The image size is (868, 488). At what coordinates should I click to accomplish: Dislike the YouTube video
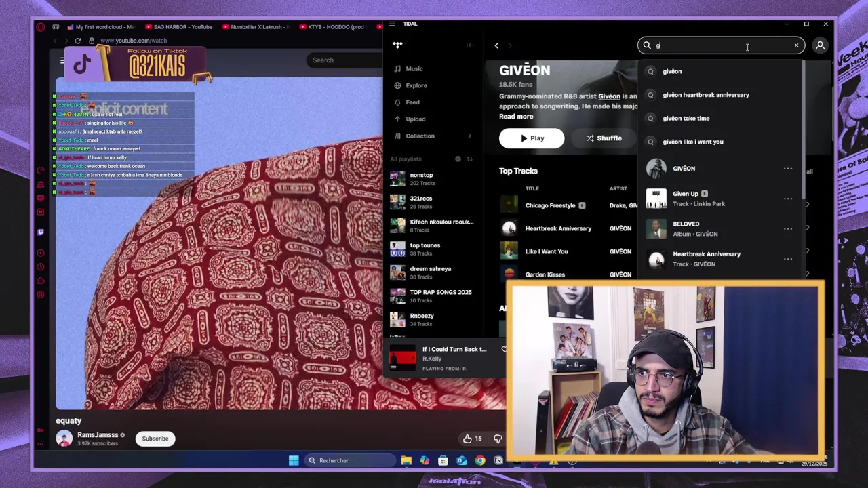[498, 439]
